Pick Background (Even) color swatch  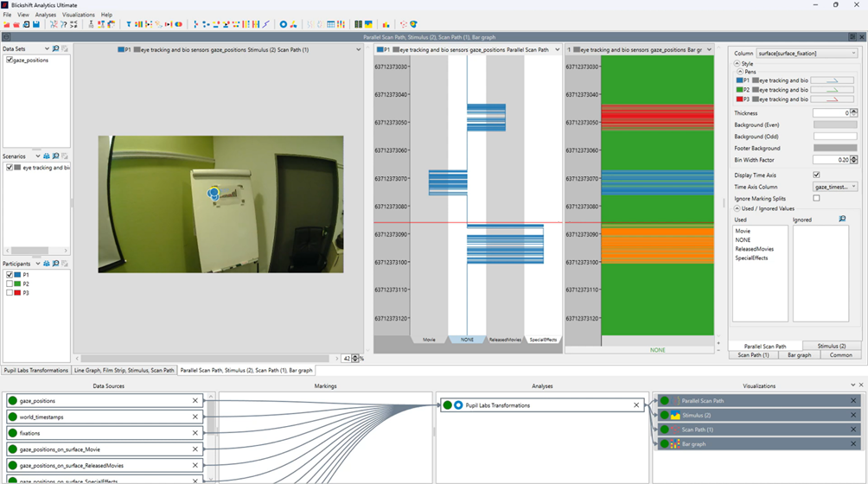pyautogui.click(x=835, y=125)
